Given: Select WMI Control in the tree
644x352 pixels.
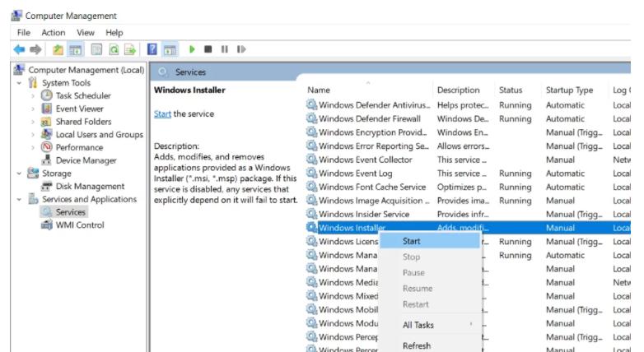Looking at the screenshot, I should 80,225.
